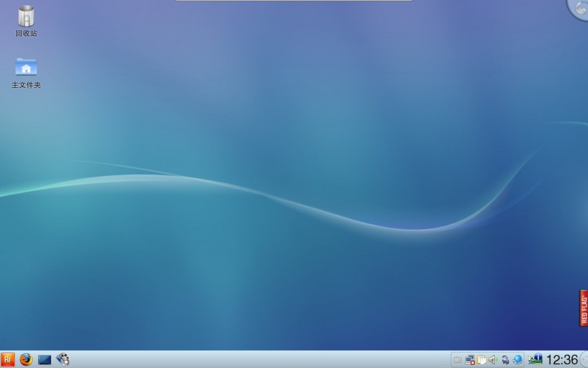Launch Firefox from the taskbar
588x368 pixels.
pyautogui.click(x=26, y=359)
